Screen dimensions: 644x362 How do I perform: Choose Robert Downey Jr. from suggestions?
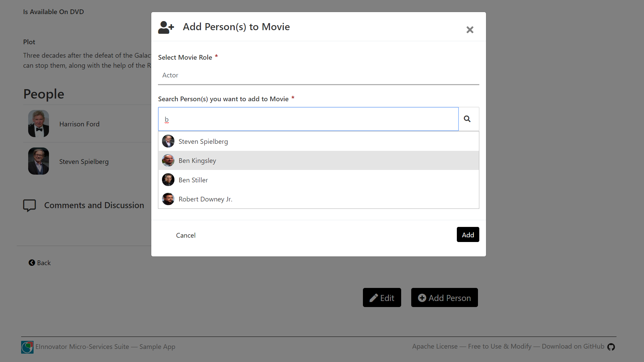[x=319, y=199]
